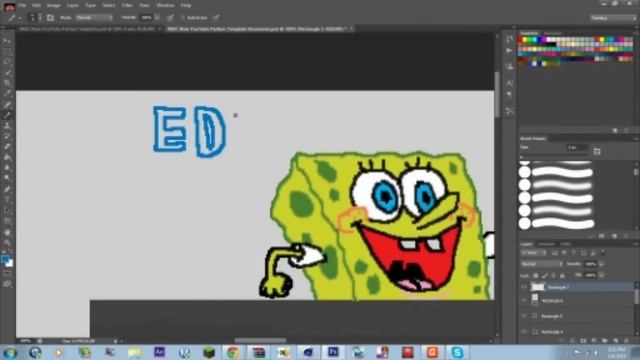Toggle Lock transparent pixels
Image resolution: width=640 pixels, height=360 pixels.
click(536, 276)
